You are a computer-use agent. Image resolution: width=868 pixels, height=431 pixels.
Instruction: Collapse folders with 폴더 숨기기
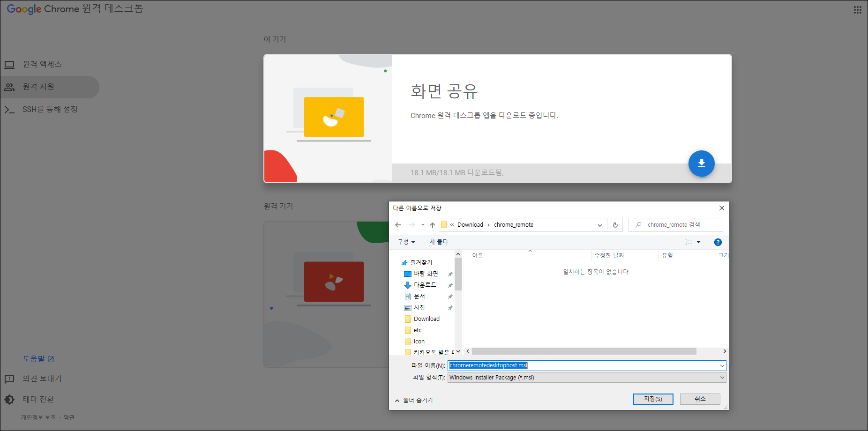(414, 401)
